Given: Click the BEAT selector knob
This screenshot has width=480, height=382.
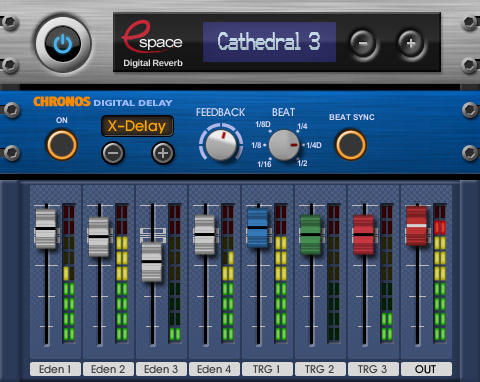Looking at the screenshot, I should coord(284,145).
